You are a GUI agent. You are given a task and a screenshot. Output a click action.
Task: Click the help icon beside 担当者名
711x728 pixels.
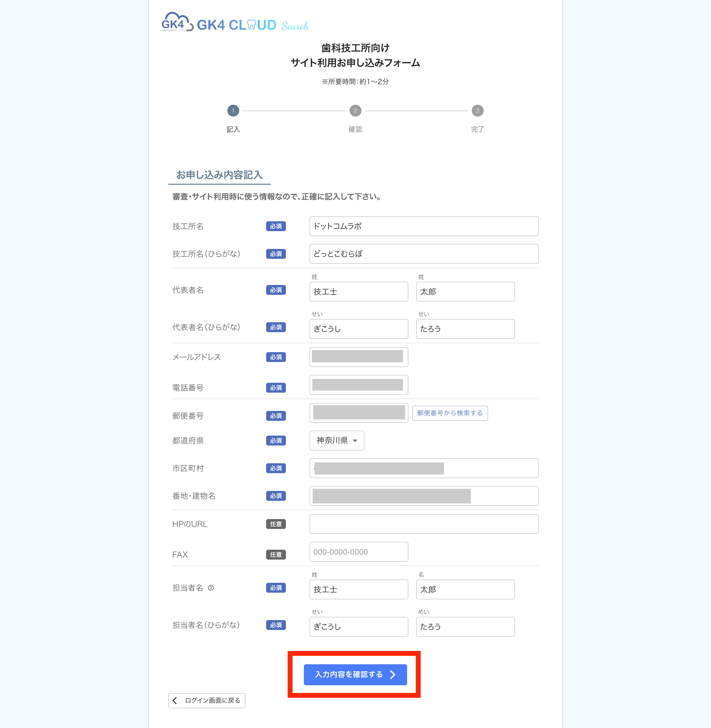click(x=211, y=587)
